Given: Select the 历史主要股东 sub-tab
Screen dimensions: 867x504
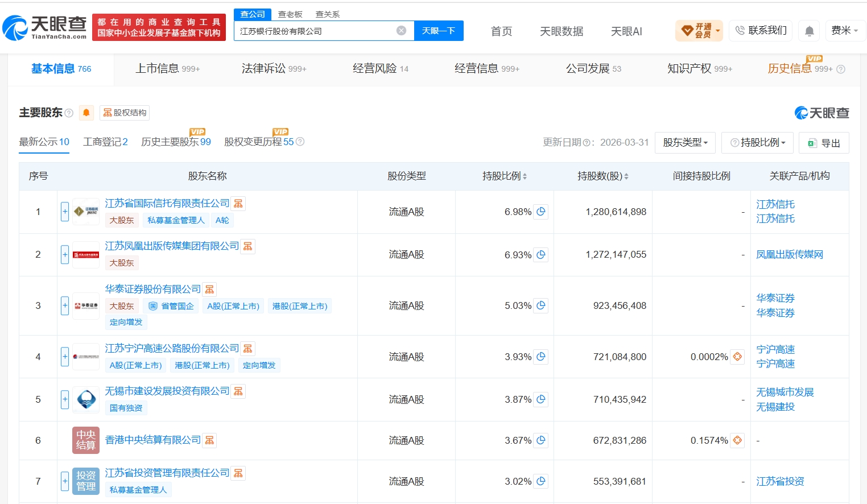Looking at the screenshot, I should click(x=176, y=142).
